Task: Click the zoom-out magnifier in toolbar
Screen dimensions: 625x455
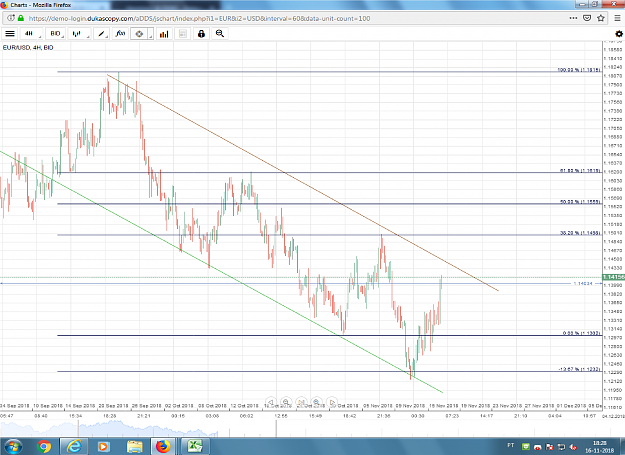Action: (x=220, y=34)
